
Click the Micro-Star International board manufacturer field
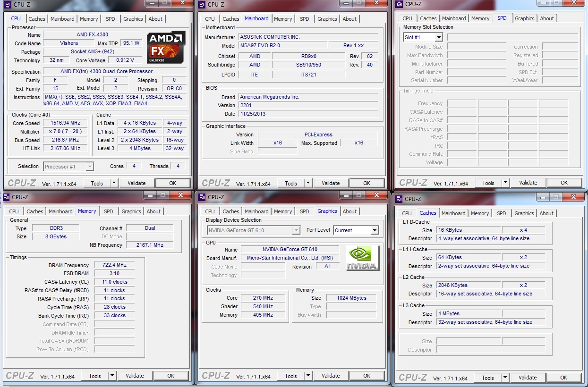point(290,258)
